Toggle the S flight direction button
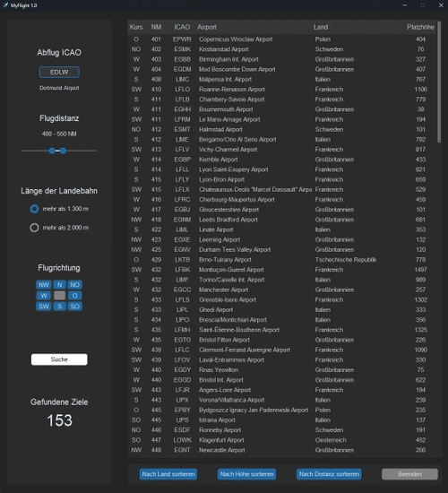This screenshot has height=493, width=448. (59, 307)
